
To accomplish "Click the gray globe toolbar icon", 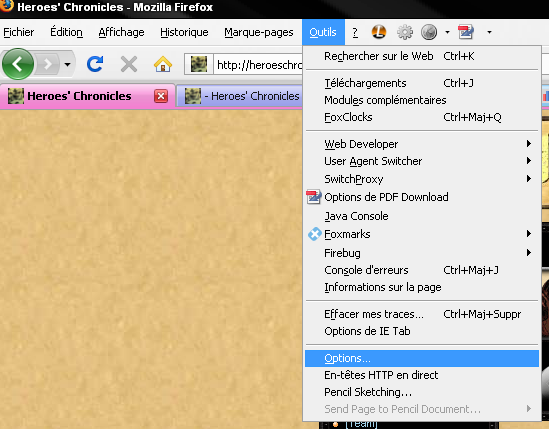I will click(x=429, y=32).
